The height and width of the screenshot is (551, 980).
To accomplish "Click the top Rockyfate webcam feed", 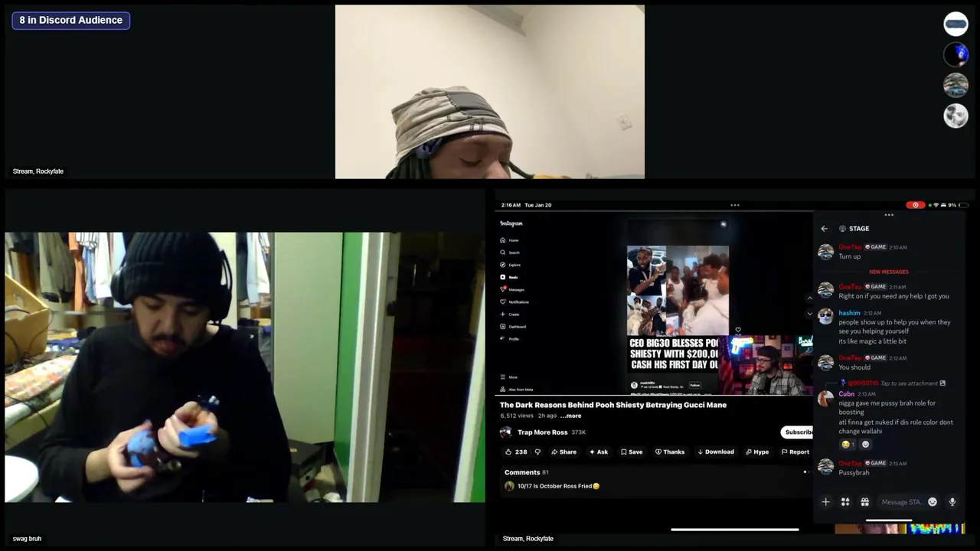I will pos(490,92).
